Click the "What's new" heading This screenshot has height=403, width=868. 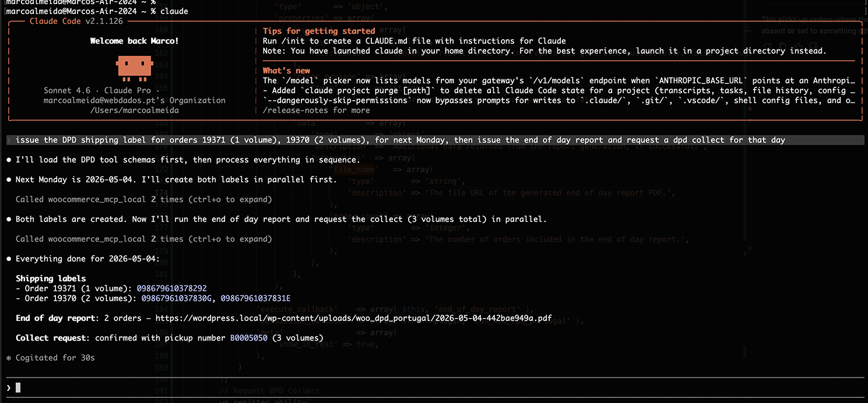(x=286, y=70)
